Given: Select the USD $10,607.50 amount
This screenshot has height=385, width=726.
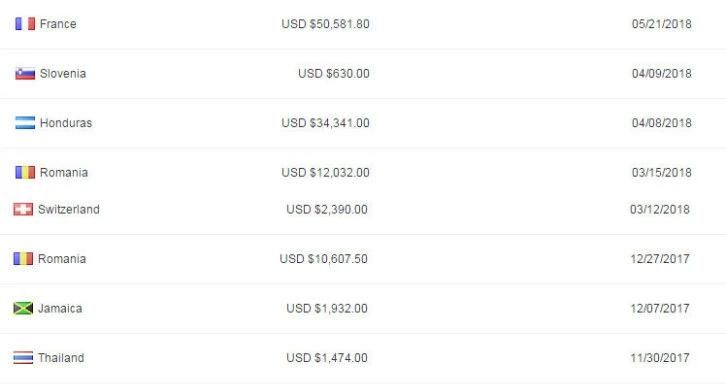Looking at the screenshot, I should tap(324, 259).
